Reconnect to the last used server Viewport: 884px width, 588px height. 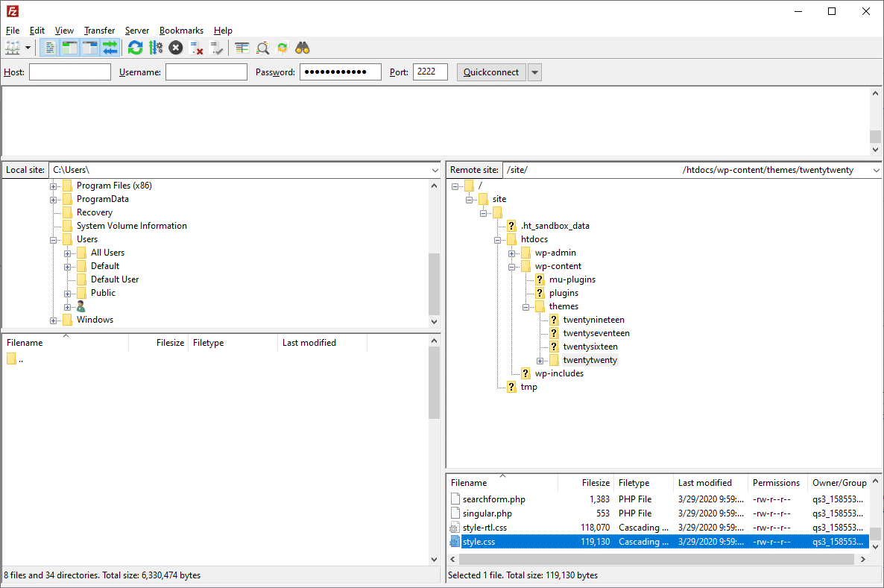[217, 47]
